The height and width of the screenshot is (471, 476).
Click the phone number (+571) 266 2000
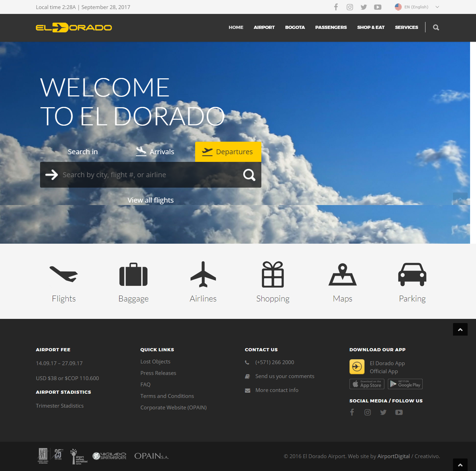tap(275, 362)
